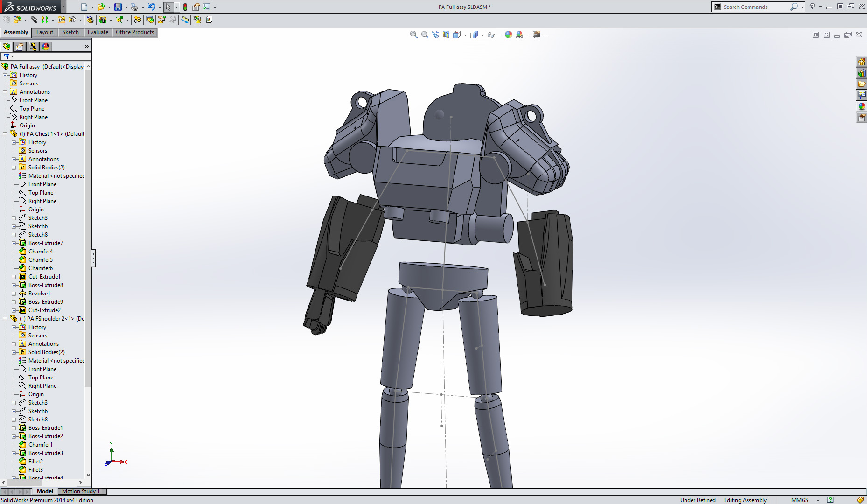Click the Insert Components icon
The height and width of the screenshot is (504, 867).
(17, 20)
